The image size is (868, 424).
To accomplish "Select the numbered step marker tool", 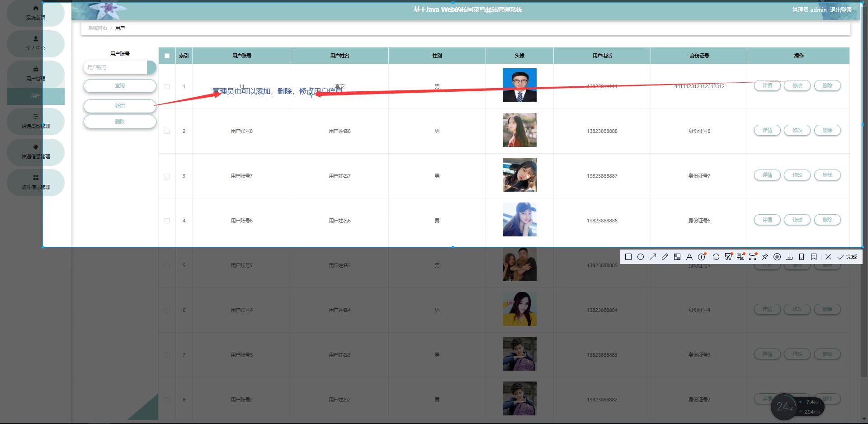I will (702, 257).
